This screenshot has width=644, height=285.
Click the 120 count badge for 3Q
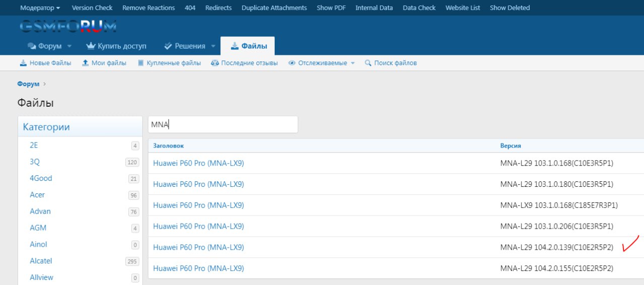(132, 162)
